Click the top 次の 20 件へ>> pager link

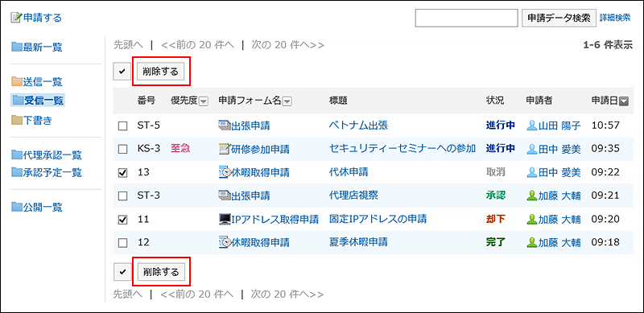[x=287, y=46]
